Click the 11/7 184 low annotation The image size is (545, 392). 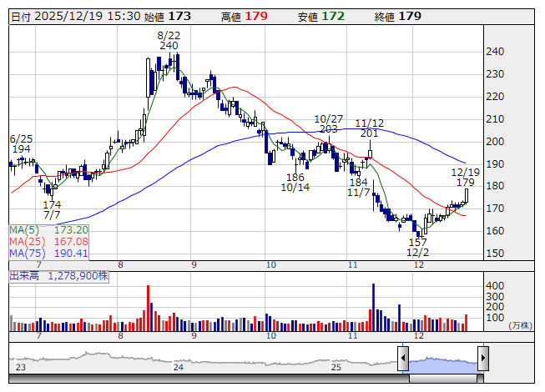[x=358, y=187]
